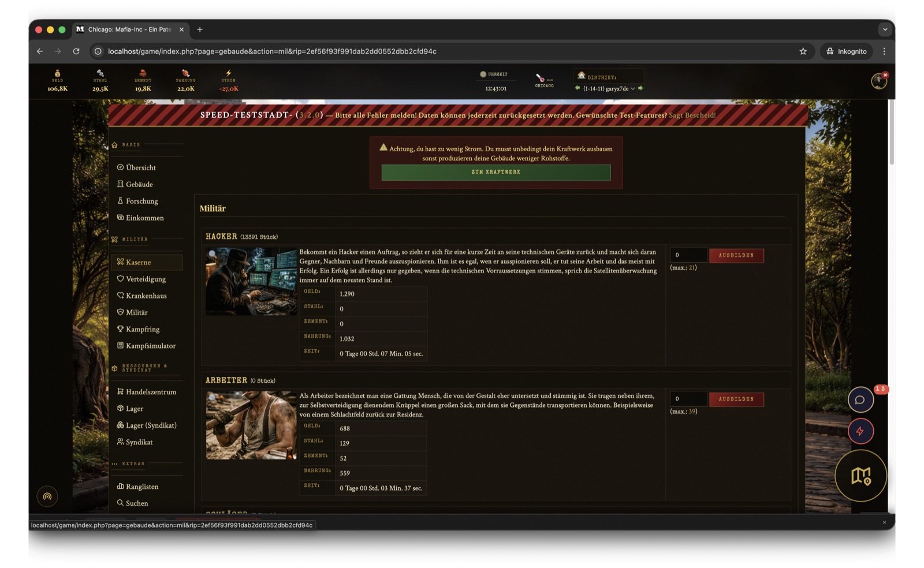Open Militär in the sidebar menu
The width and height of the screenshot is (924, 568).
coord(136,312)
